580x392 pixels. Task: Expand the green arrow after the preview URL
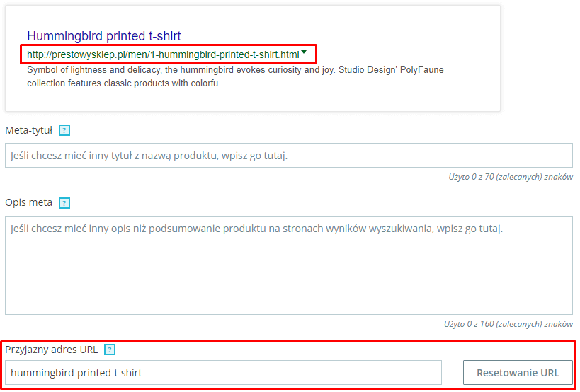[x=304, y=52]
